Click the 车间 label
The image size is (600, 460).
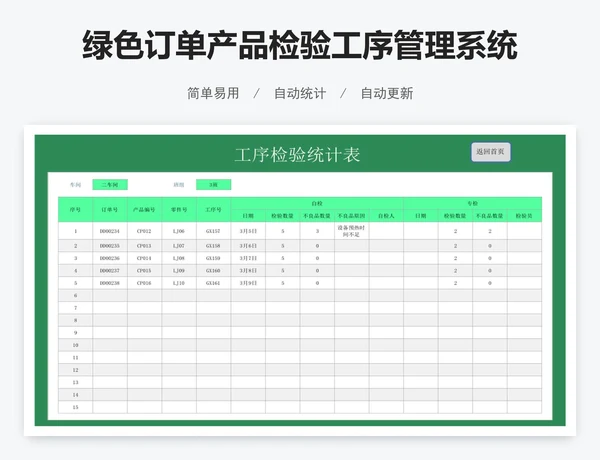point(75,185)
